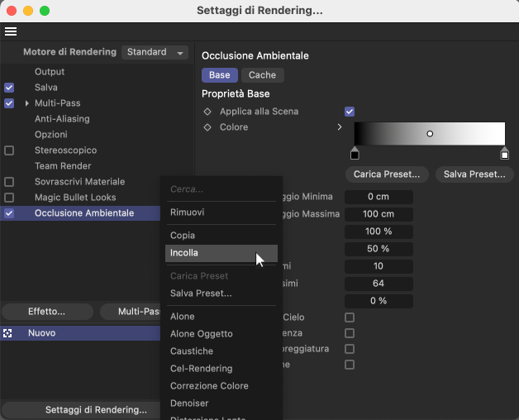This screenshot has height=420, width=519.
Task: Click the gradient midpoint bias handle
Action: [430, 134]
